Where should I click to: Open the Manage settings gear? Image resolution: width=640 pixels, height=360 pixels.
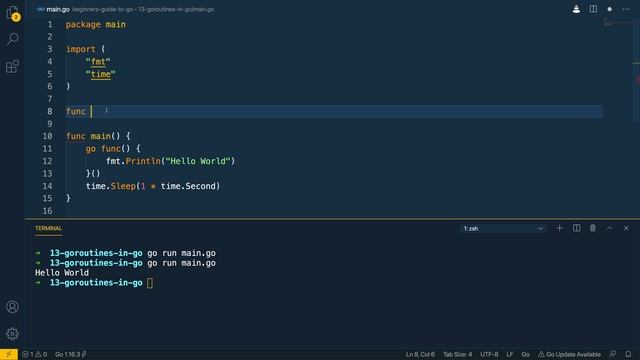[x=12, y=333]
